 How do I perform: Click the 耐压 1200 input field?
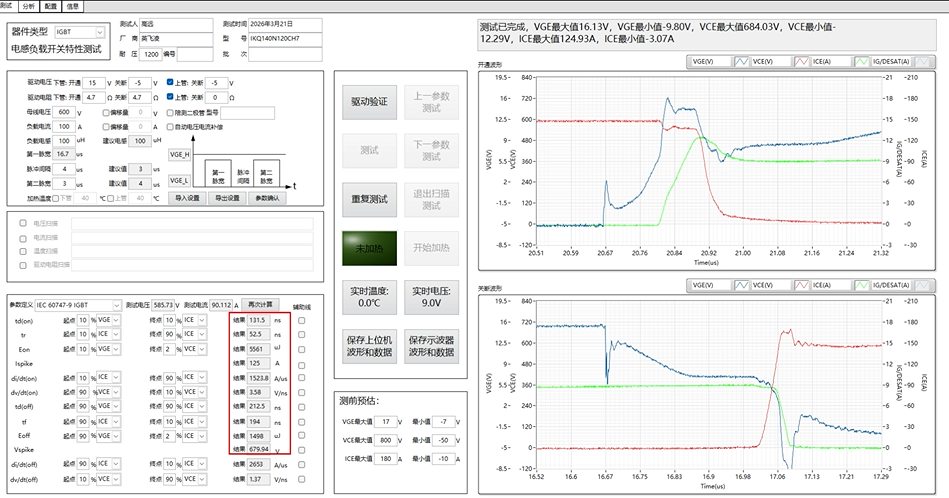(x=151, y=54)
